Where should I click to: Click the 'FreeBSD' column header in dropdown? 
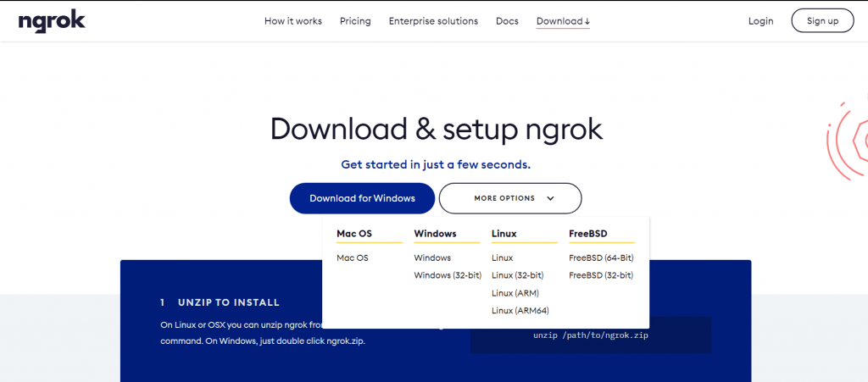click(x=588, y=234)
